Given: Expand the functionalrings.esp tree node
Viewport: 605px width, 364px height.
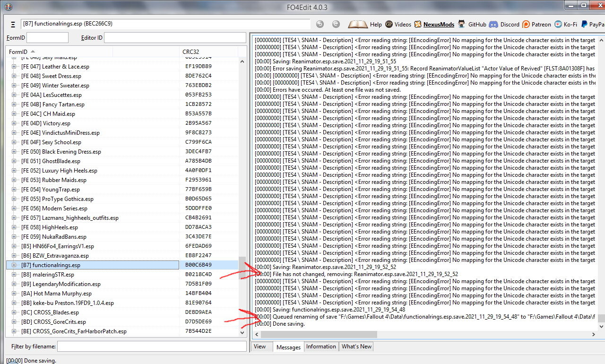Looking at the screenshot, I should coord(14,265).
